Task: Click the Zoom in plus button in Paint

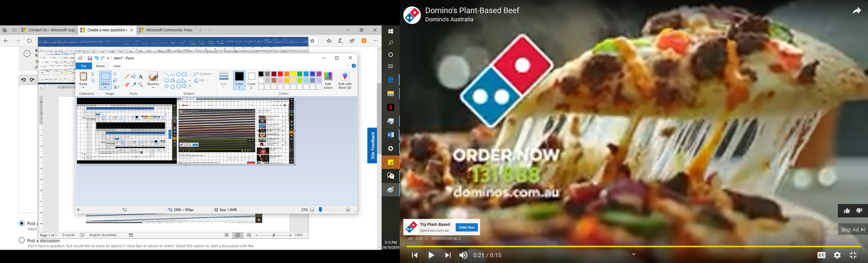Action: pyautogui.click(x=348, y=210)
